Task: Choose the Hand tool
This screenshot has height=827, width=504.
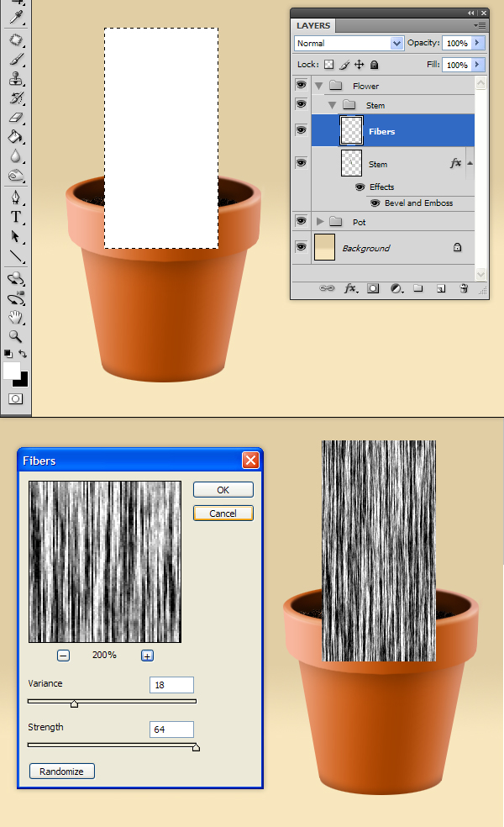Action: (16, 317)
